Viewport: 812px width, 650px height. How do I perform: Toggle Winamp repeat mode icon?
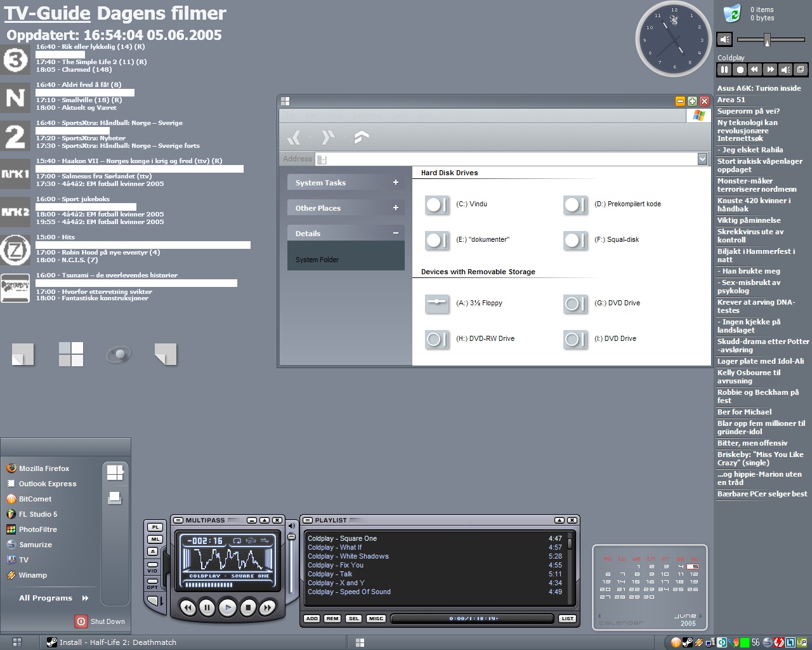(x=237, y=541)
